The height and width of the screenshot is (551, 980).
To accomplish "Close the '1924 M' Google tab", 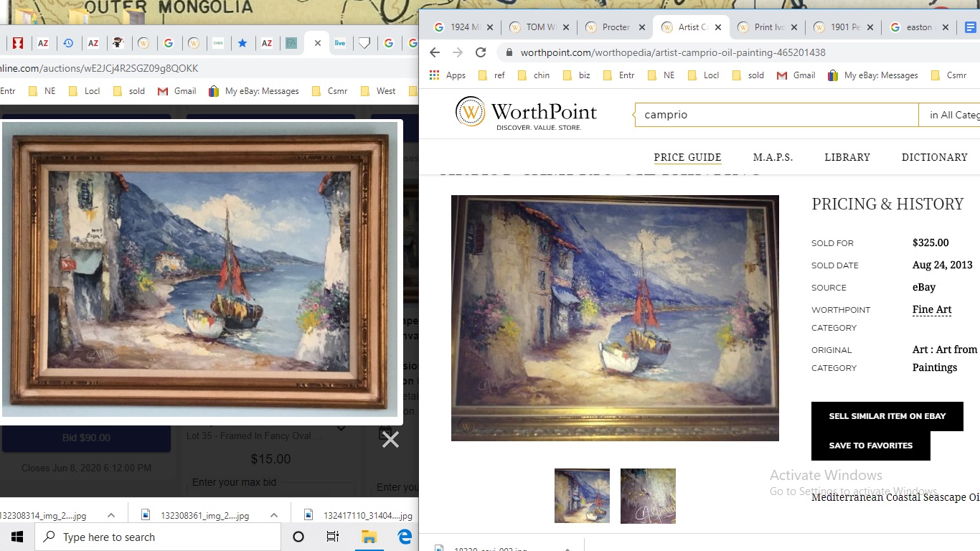I will click(491, 27).
